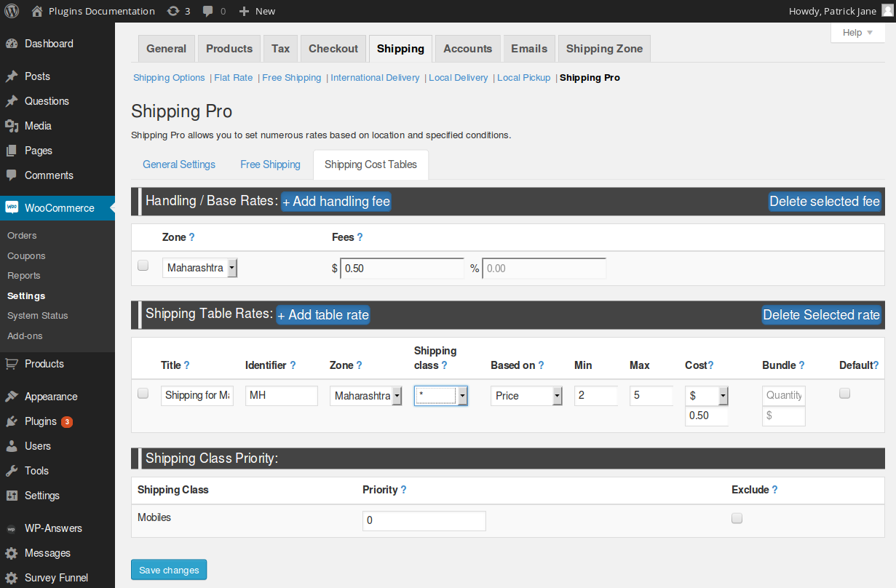Check the Exclude box for Mobiles class
The height and width of the screenshot is (588, 896).
click(737, 519)
